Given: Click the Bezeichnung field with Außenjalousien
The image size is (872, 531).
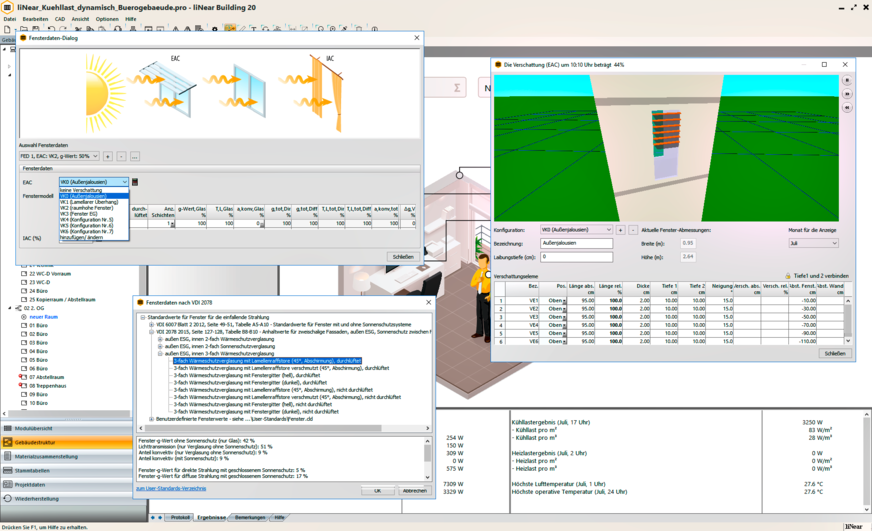Looking at the screenshot, I should click(x=576, y=243).
